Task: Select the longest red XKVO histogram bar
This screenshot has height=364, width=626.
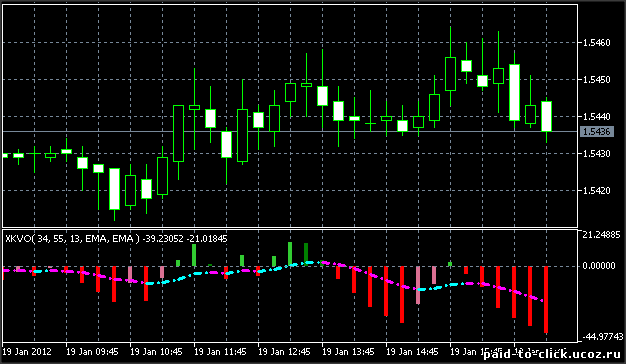Action: click(x=546, y=299)
